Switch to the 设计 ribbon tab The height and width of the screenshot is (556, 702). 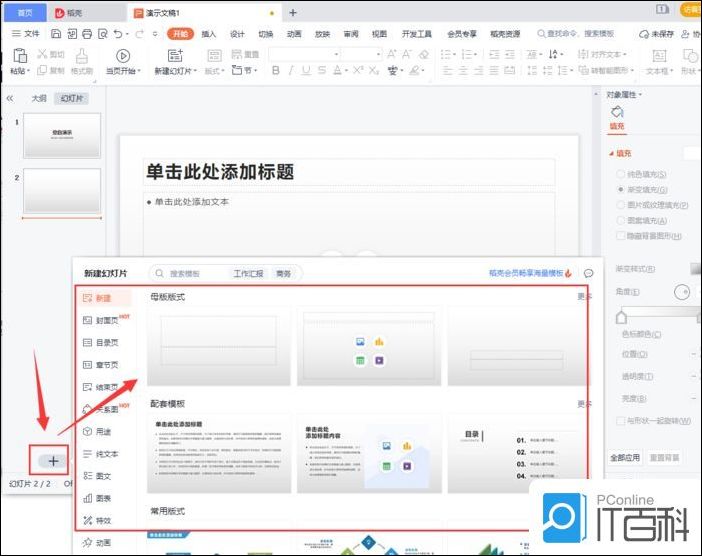point(237,34)
